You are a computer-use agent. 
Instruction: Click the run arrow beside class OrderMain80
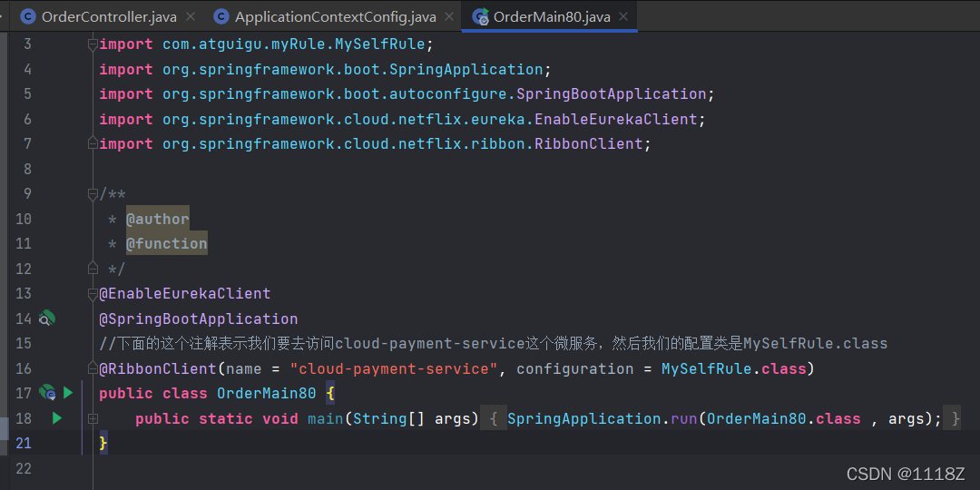(68, 393)
